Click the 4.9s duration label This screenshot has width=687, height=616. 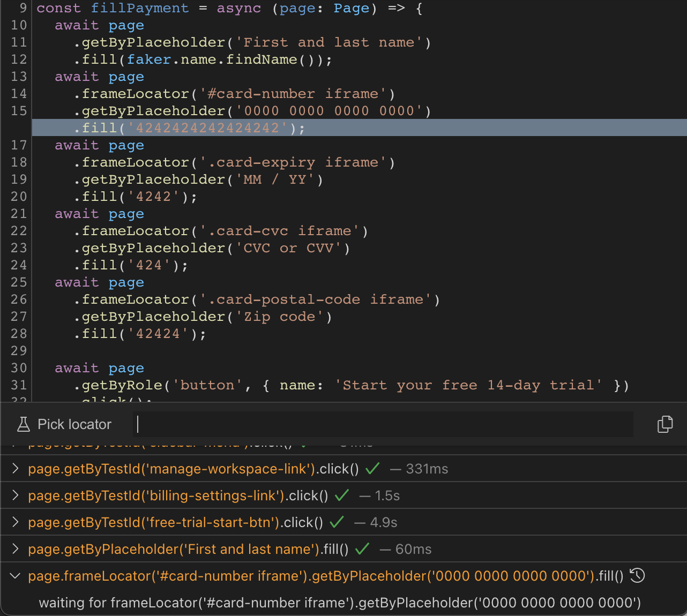(x=384, y=522)
